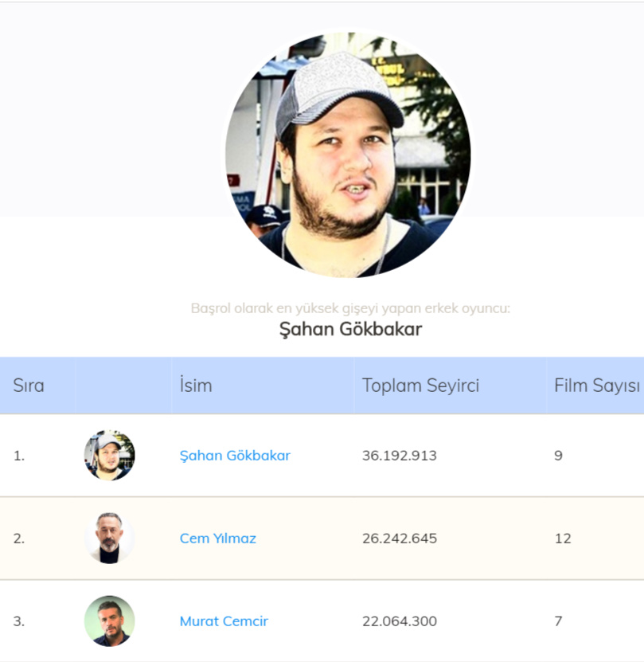Click film count 12 in the second row
644x662 pixels.
click(563, 539)
